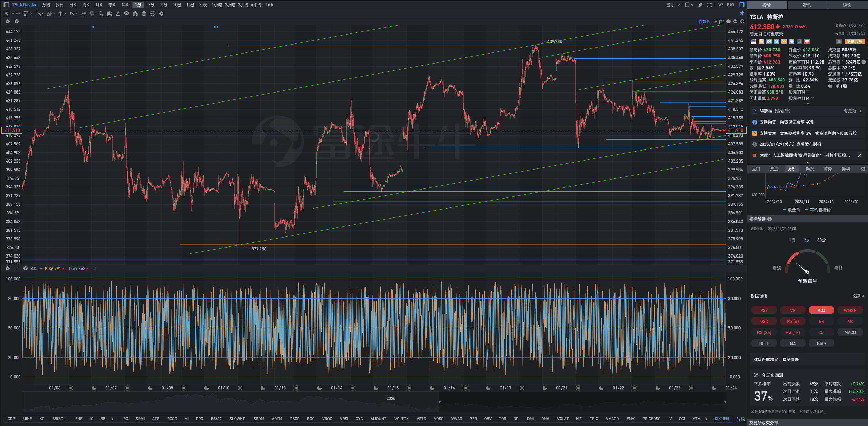Open the D line value dropdown arrow

coord(87,269)
